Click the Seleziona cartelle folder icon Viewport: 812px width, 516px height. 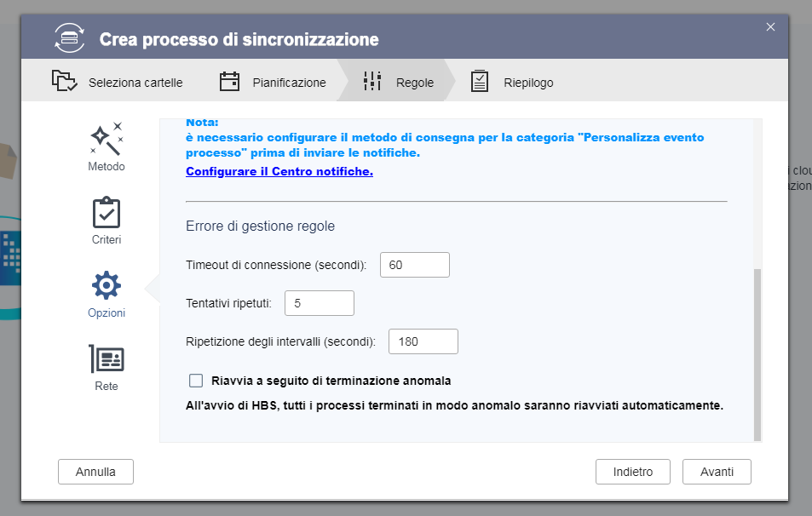point(64,82)
